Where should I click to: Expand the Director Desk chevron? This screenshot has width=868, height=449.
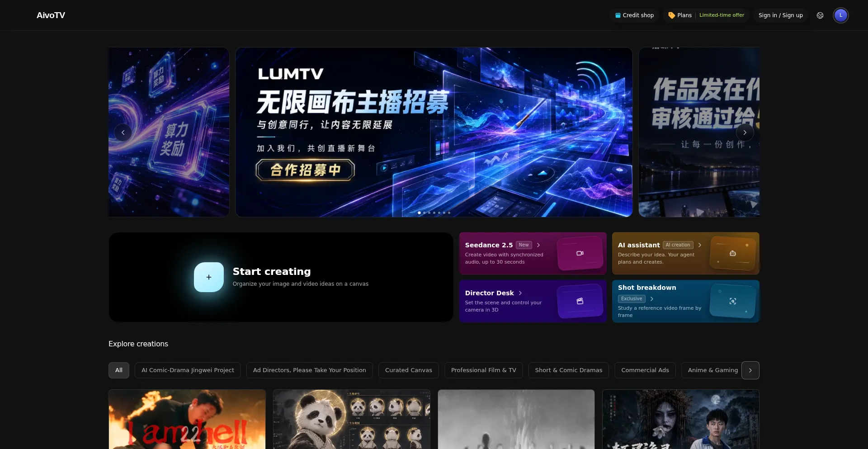520,293
